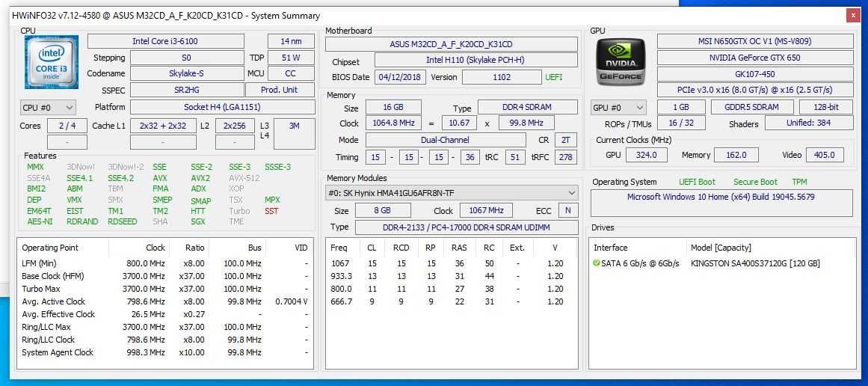Select the System Agent Clock row
Viewport: 868px width, 386px height.
point(165,352)
